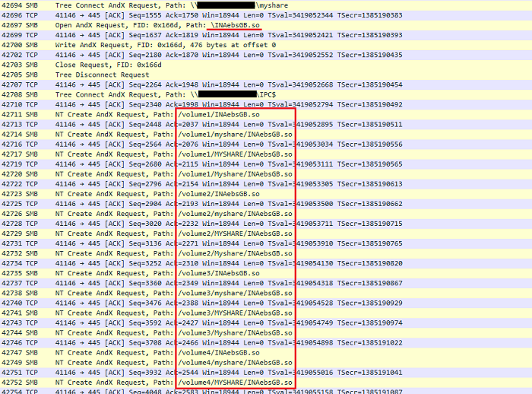The image size is (532, 394).
Task: Select packet 42751 TCP Seq=3932 row
Action: 266,373
